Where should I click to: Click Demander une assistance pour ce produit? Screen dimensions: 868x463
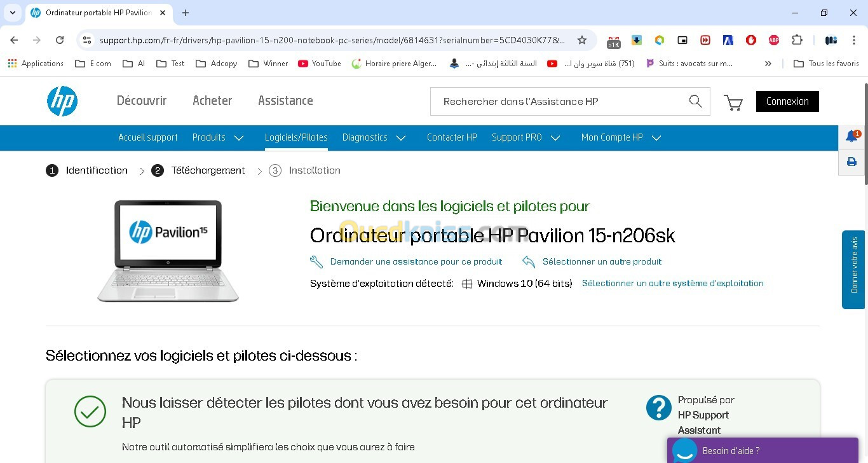(x=416, y=261)
